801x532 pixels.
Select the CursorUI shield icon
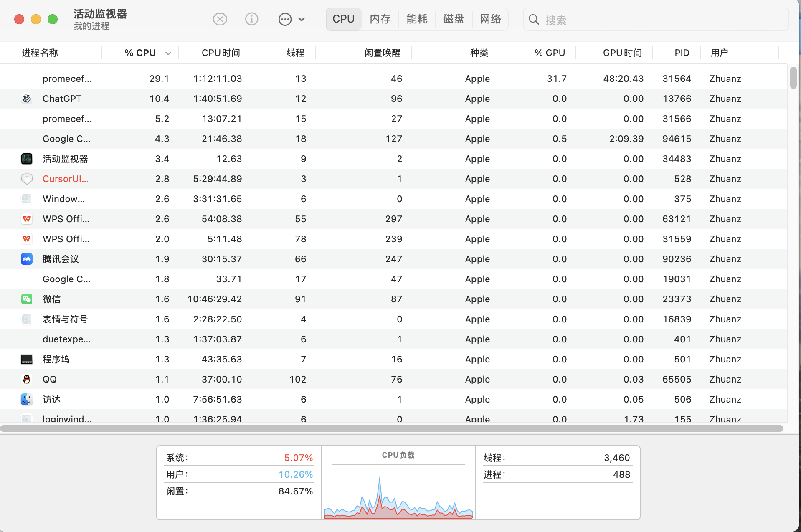(x=27, y=179)
